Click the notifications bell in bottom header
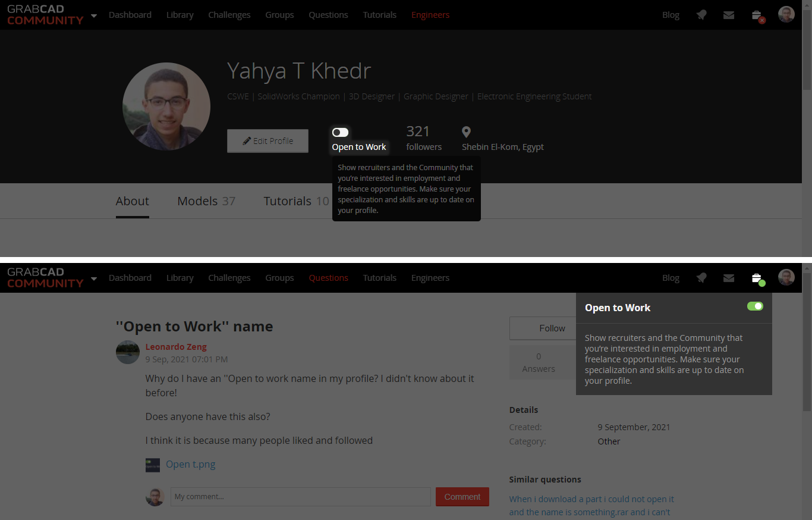Image resolution: width=812 pixels, height=520 pixels. tap(701, 278)
